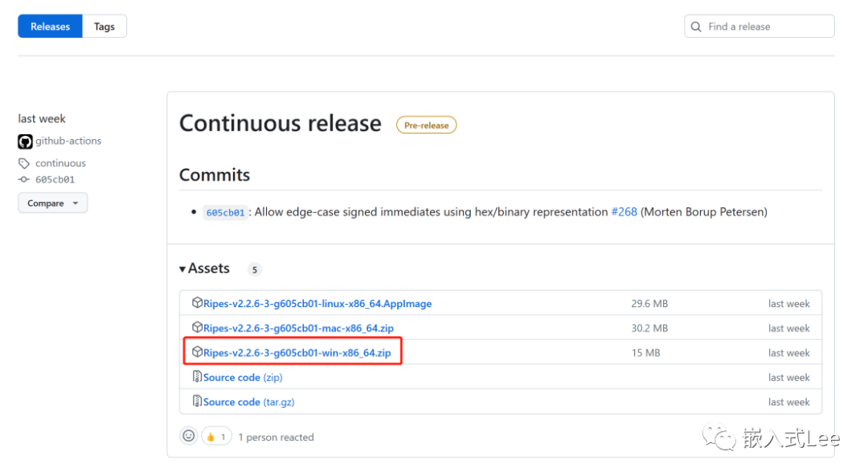Toggle the thumbs up reaction

216,437
